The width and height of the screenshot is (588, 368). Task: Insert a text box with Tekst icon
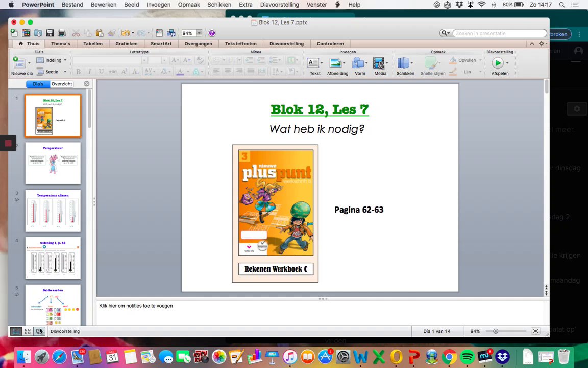[313, 63]
